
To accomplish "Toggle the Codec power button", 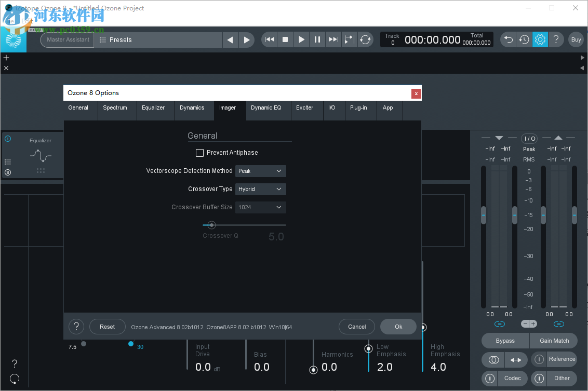I will click(489, 379).
